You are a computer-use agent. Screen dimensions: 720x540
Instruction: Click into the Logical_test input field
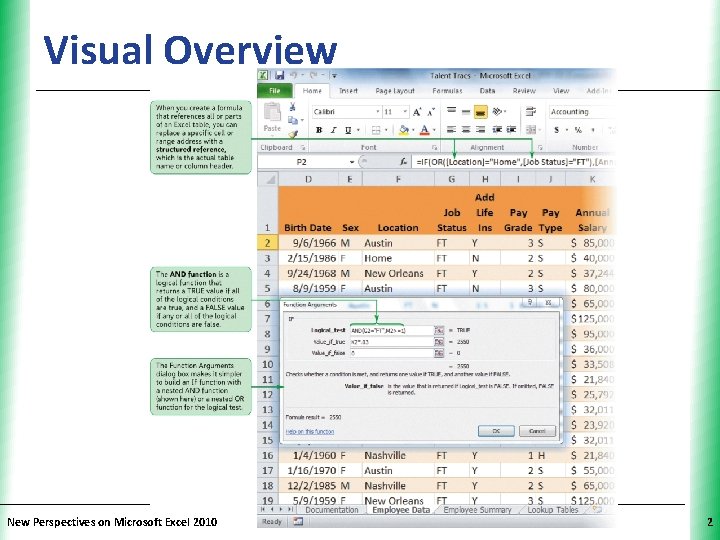[392, 330]
